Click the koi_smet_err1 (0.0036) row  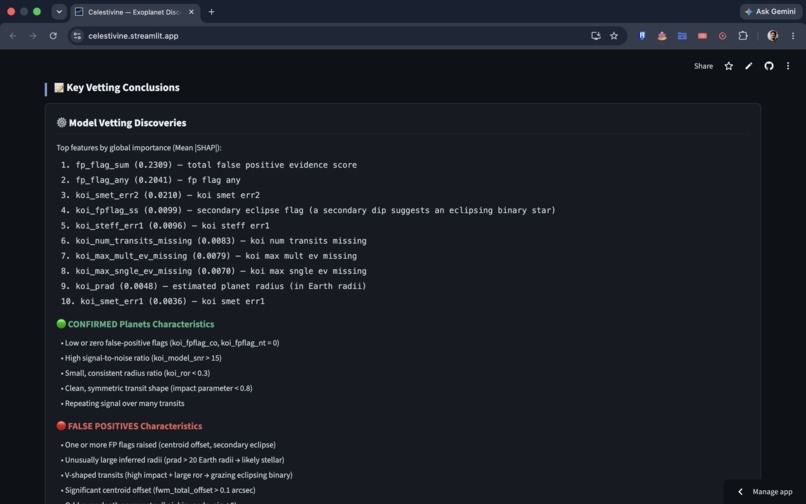click(162, 301)
